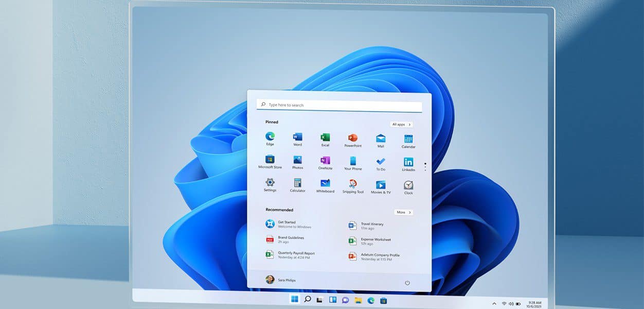Click the volume icon in the tray
This screenshot has height=309, width=644.
pyautogui.click(x=511, y=304)
